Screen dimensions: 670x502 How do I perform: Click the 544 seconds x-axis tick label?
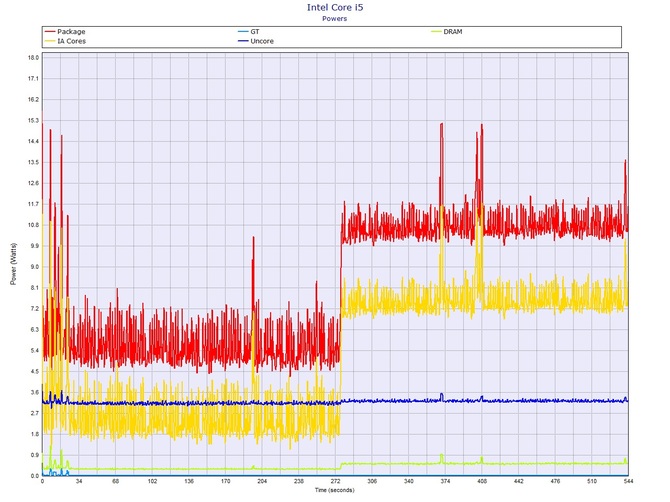628,481
